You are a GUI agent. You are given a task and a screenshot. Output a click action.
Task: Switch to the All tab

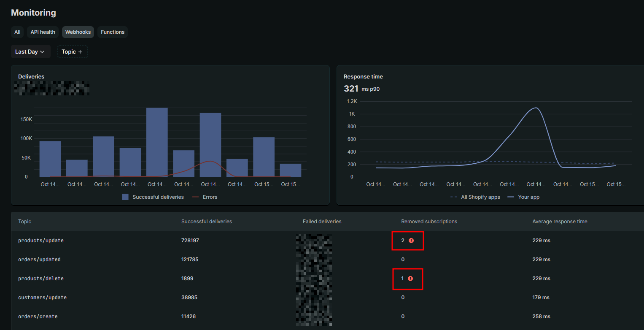(x=17, y=32)
